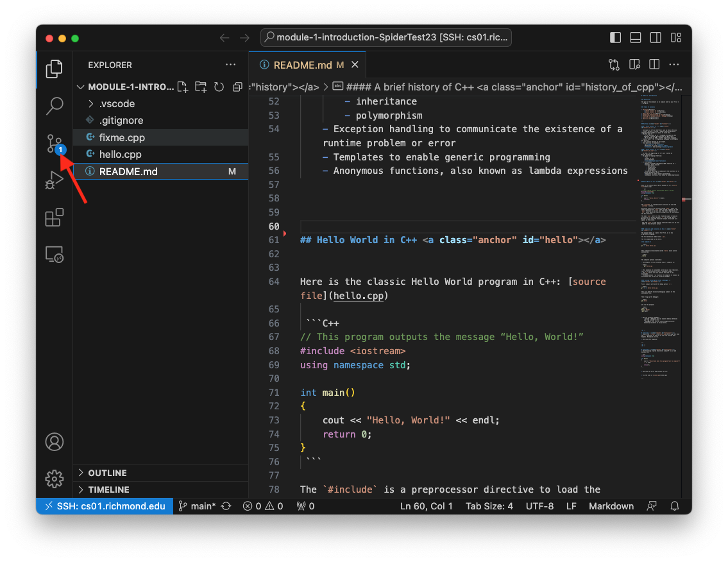Viewport: 728px width, 562px height.
Task: Click the breadcrumb history of C++ heading
Action: [507, 87]
